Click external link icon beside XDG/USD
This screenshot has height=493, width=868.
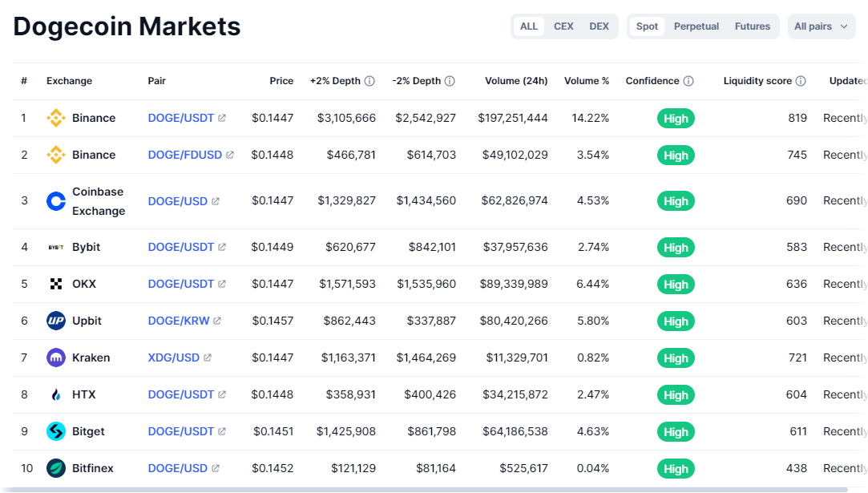coord(207,358)
